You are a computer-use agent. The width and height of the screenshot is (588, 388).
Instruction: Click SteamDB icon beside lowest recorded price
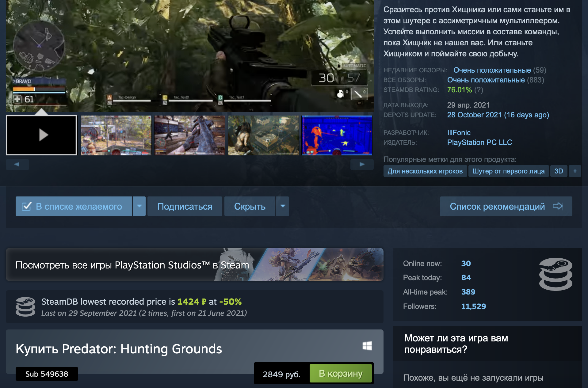25,306
